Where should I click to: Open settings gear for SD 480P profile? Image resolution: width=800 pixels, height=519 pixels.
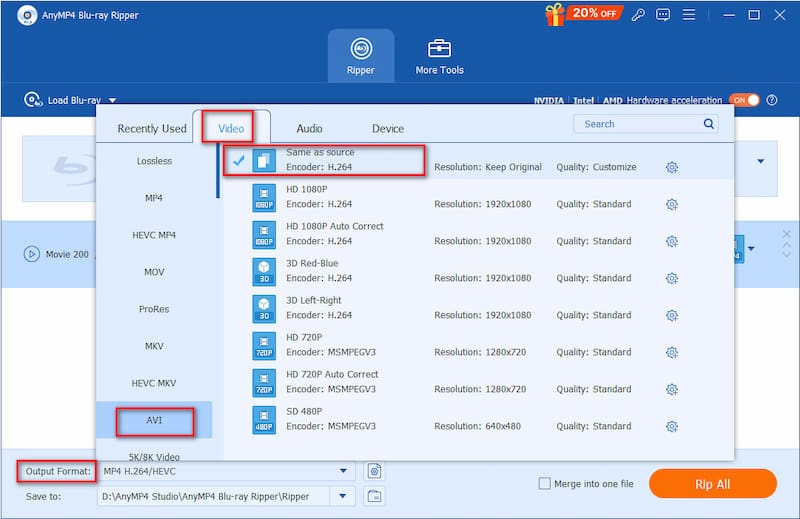(x=672, y=427)
